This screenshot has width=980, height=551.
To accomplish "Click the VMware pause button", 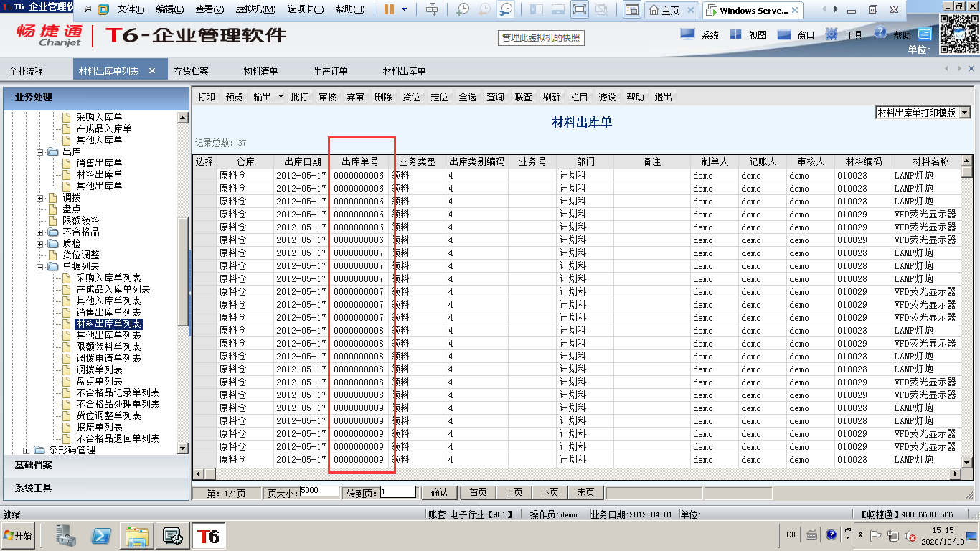I will [x=389, y=10].
